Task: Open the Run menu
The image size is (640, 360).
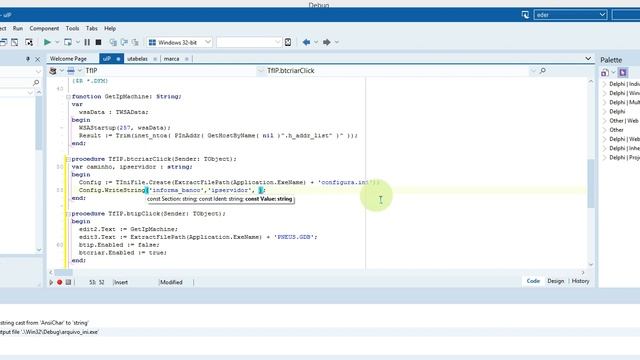Action: coord(18,28)
